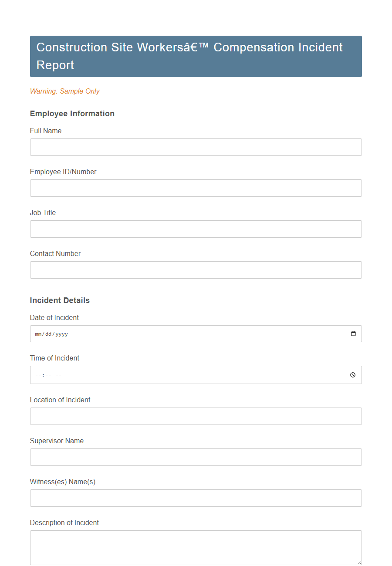Click the Full Name field label
Screen dimensions: 392x566
[x=45, y=131]
